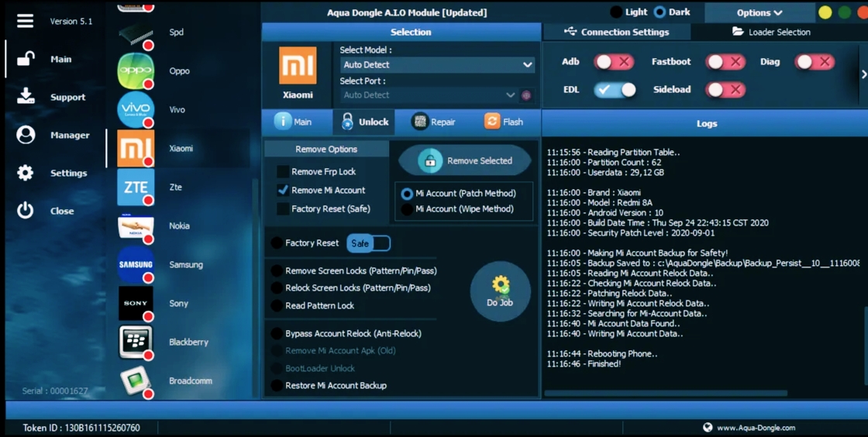868x437 pixels.
Task: Select the Blackberry brand icon
Action: (x=136, y=342)
